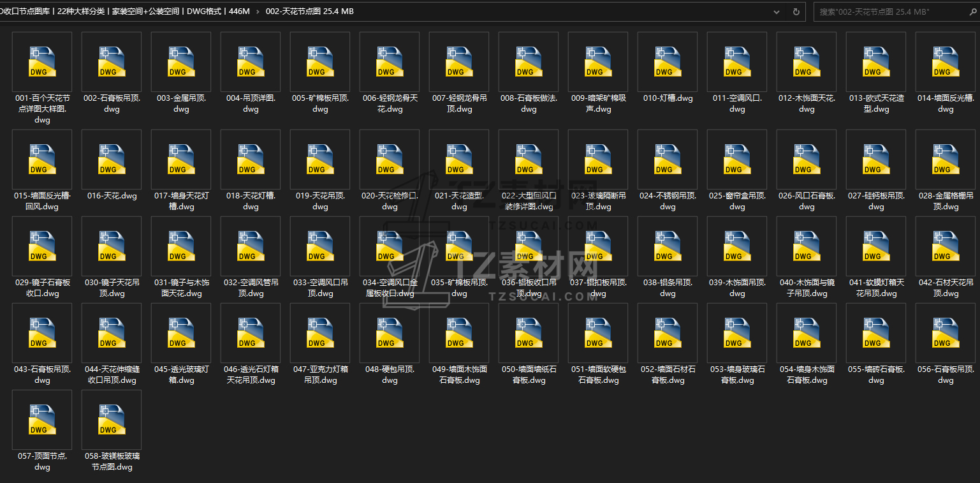Select the 032-空调风管吊顶 file icon
Screen dimensions: 980x483
pos(251,246)
